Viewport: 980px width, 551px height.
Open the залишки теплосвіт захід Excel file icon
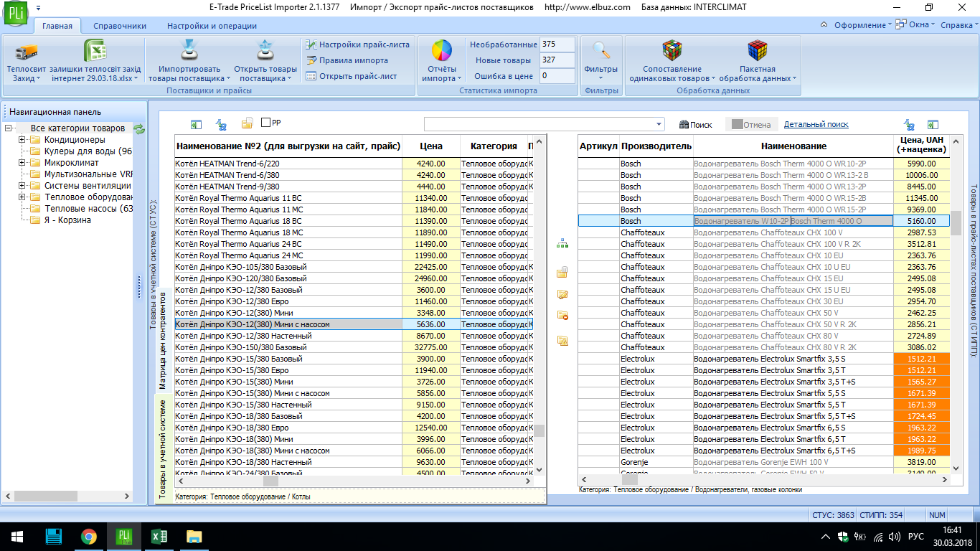point(95,52)
